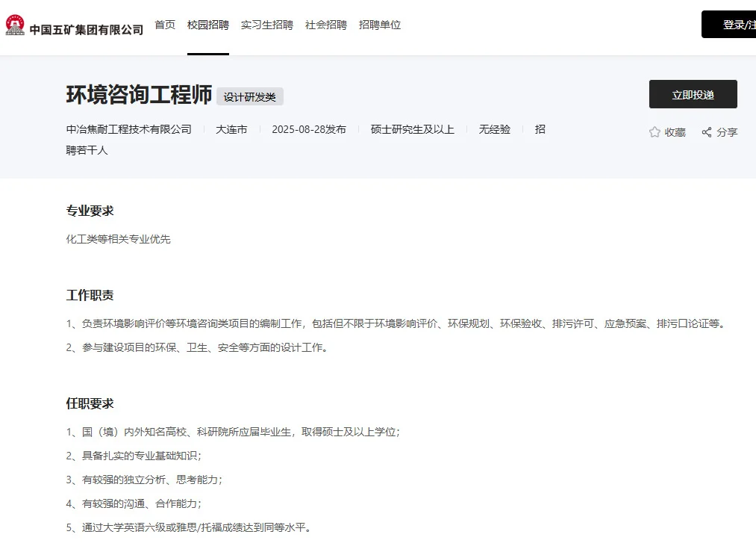Click requirement 3、有较强的独立分析
The height and width of the screenshot is (552, 756).
tap(145, 480)
